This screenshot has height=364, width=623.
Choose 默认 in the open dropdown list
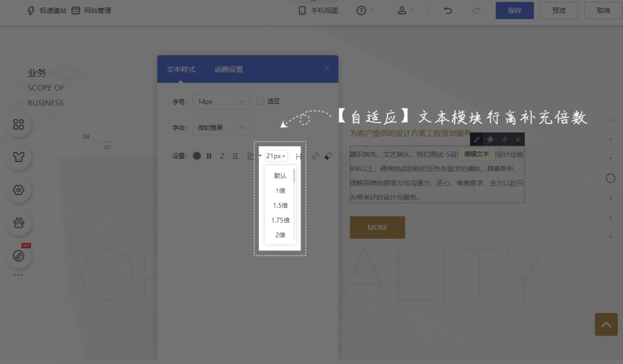[x=280, y=175]
